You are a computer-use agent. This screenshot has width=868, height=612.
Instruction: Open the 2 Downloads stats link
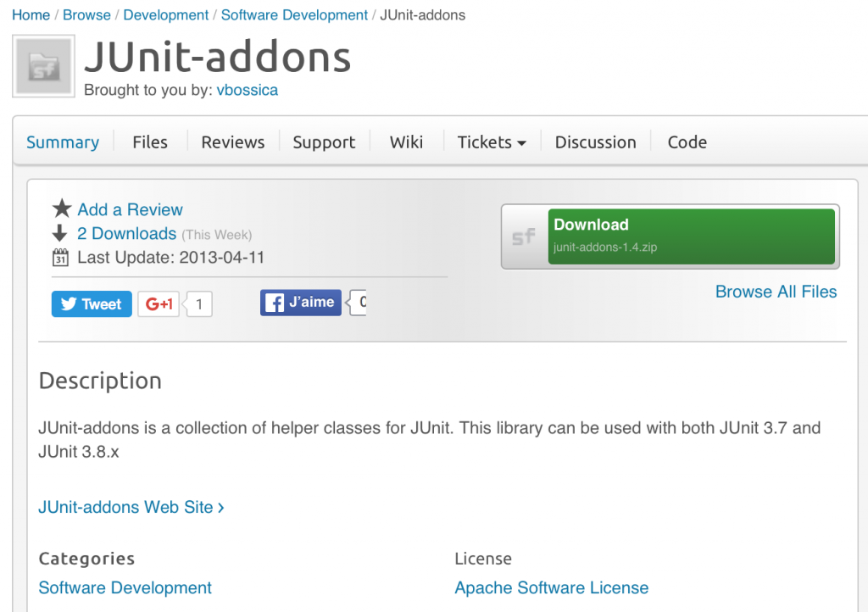click(x=127, y=233)
